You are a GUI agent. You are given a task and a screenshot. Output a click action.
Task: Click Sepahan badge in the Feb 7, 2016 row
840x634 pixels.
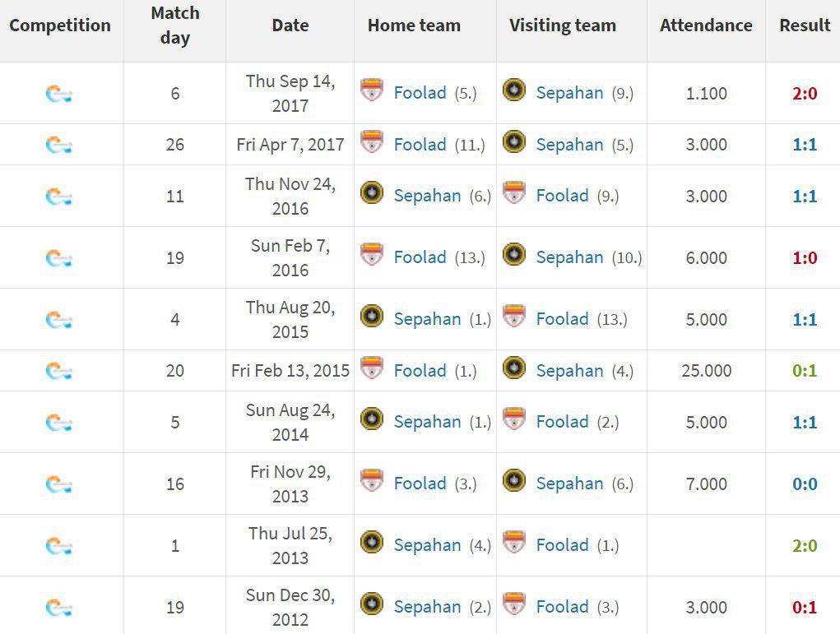tap(513, 254)
